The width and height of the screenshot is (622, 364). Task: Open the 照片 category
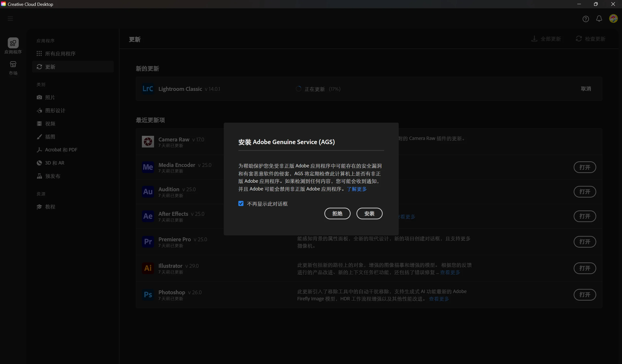pos(50,97)
